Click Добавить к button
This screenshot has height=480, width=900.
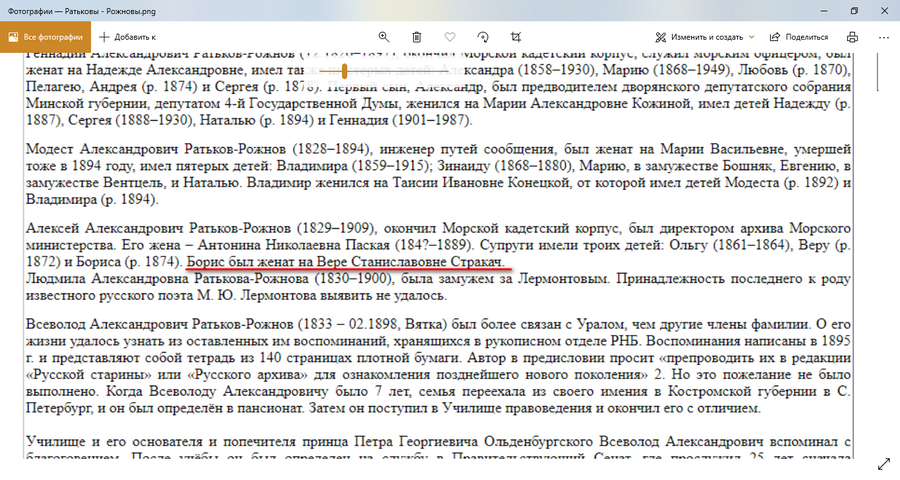tap(127, 37)
